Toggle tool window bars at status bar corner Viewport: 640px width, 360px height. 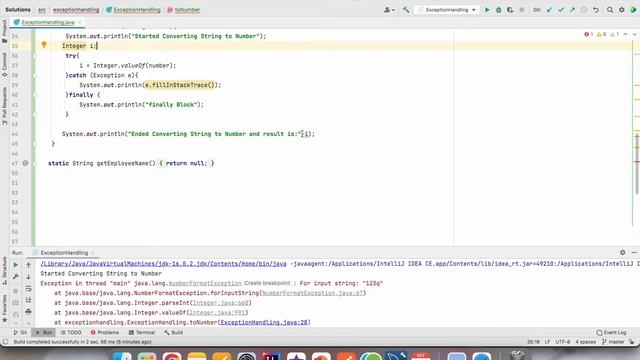click(5, 342)
